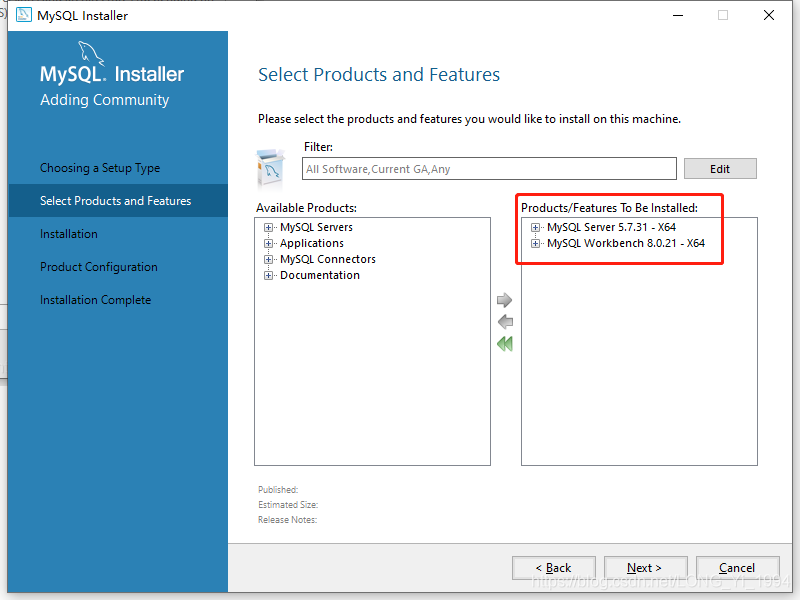
Task: Click the product package box icon beside Filter
Action: point(271,169)
